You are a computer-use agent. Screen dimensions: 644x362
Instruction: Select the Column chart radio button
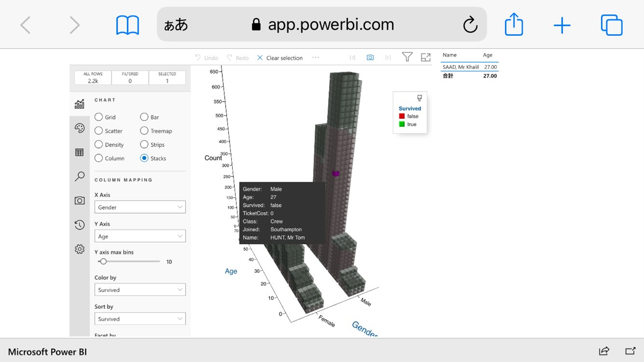pyautogui.click(x=99, y=158)
